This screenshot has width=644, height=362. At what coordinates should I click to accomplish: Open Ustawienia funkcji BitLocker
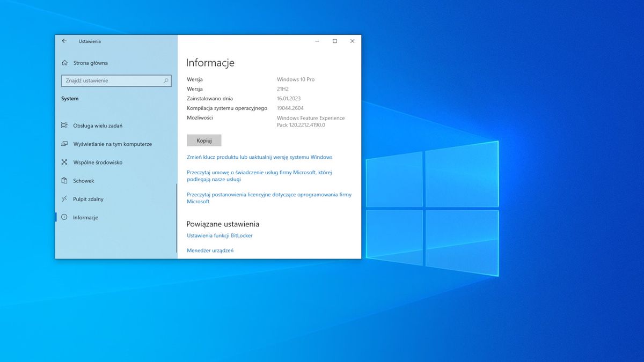point(219,235)
